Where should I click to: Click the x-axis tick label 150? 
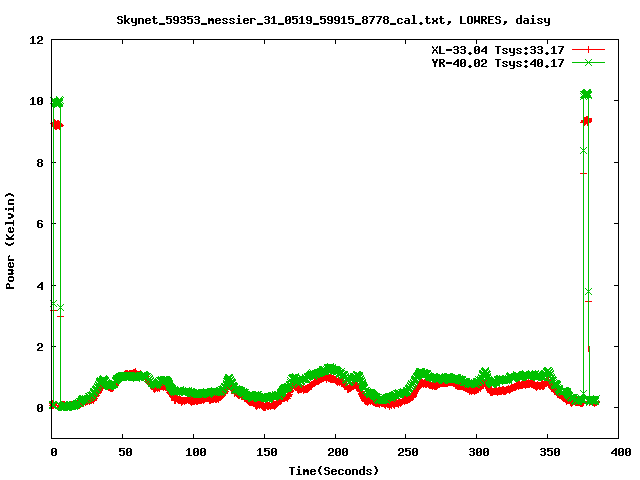pos(267,452)
